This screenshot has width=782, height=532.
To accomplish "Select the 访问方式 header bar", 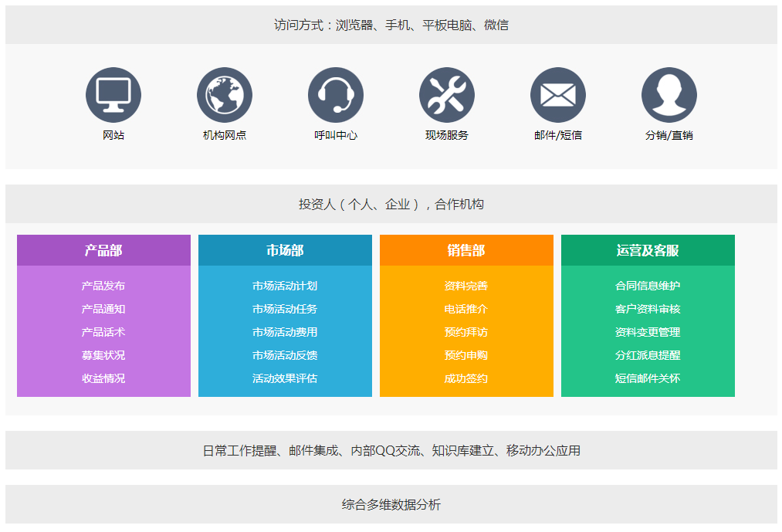I will [x=391, y=25].
